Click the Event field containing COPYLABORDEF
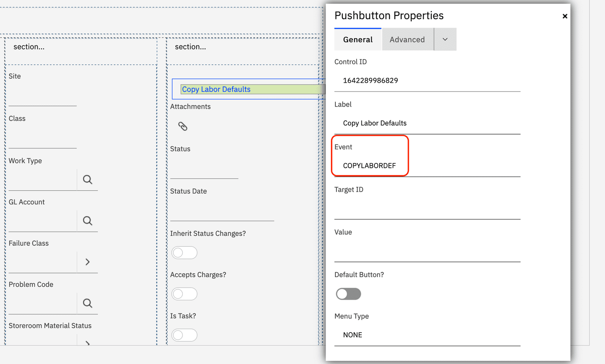Image resolution: width=605 pixels, height=364 pixels. click(427, 166)
